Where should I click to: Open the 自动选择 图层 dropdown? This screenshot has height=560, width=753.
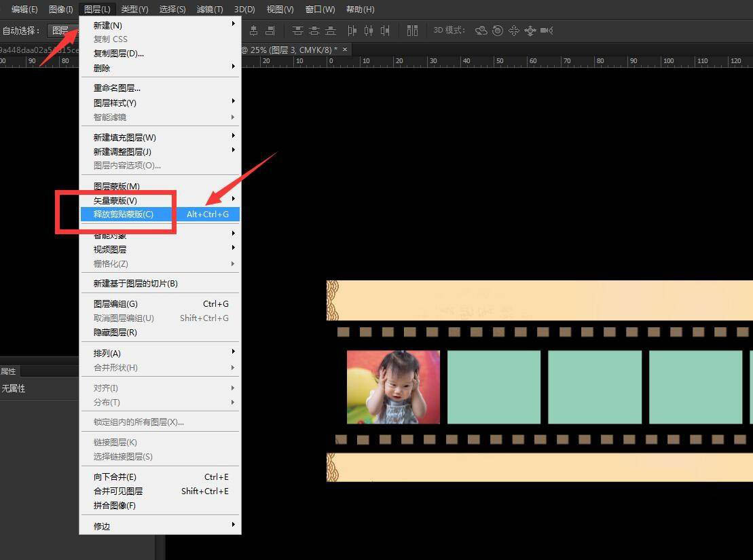[63, 31]
